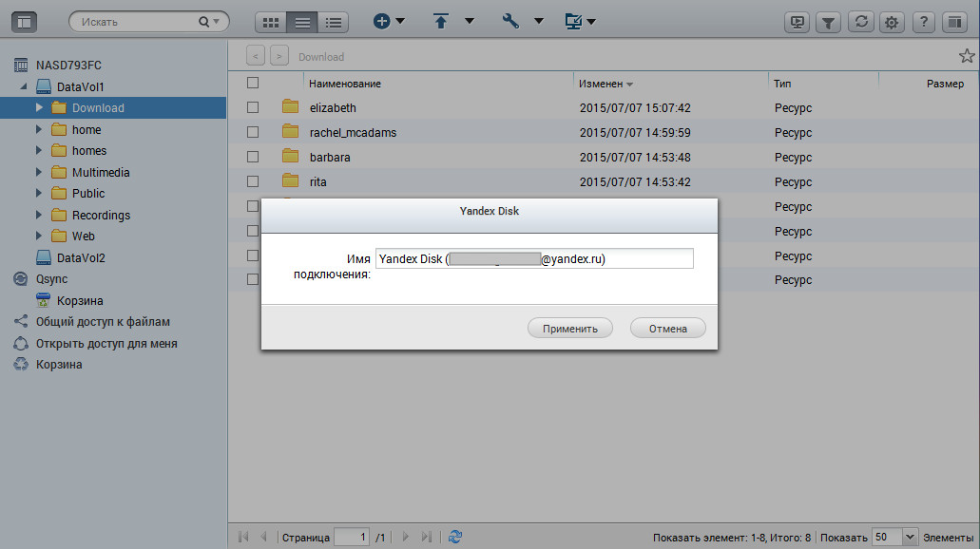
Task: Click the wrench tools icon
Action: (x=510, y=22)
